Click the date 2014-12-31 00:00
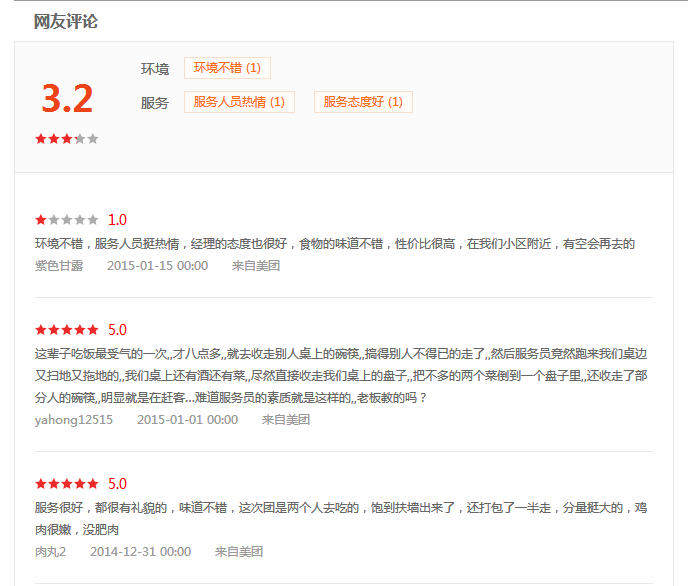Viewport: 688px width, 586px height. (x=140, y=552)
